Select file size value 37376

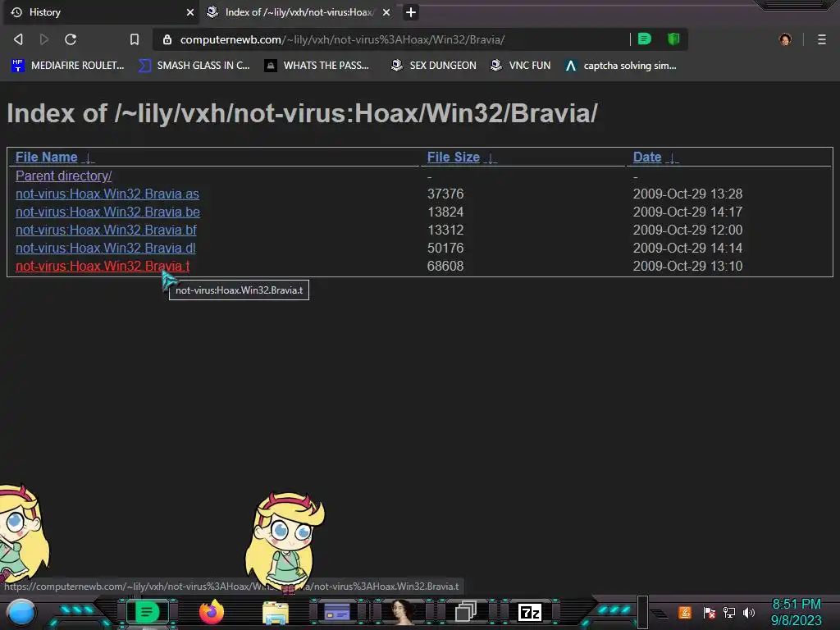445,194
